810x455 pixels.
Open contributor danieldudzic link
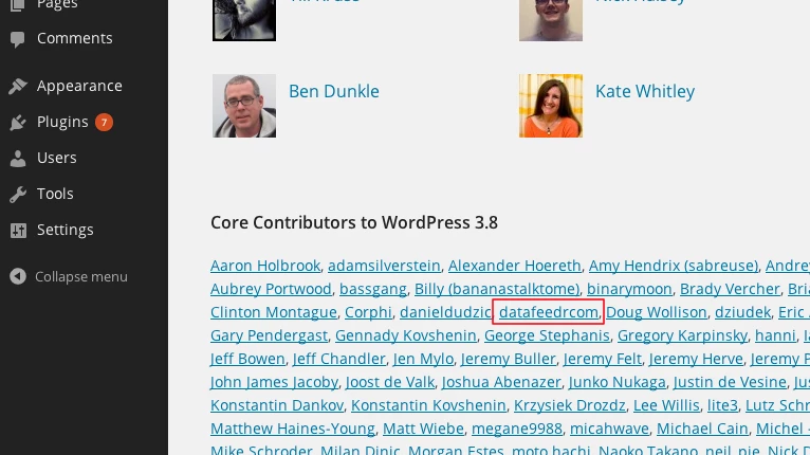tap(445, 312)
